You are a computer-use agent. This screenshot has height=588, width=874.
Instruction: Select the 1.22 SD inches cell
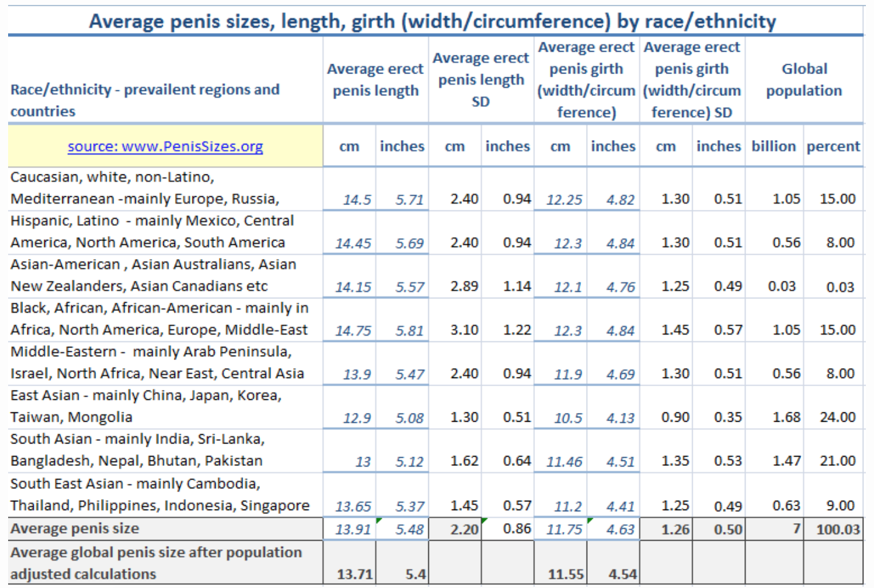[x=517, y=330]
